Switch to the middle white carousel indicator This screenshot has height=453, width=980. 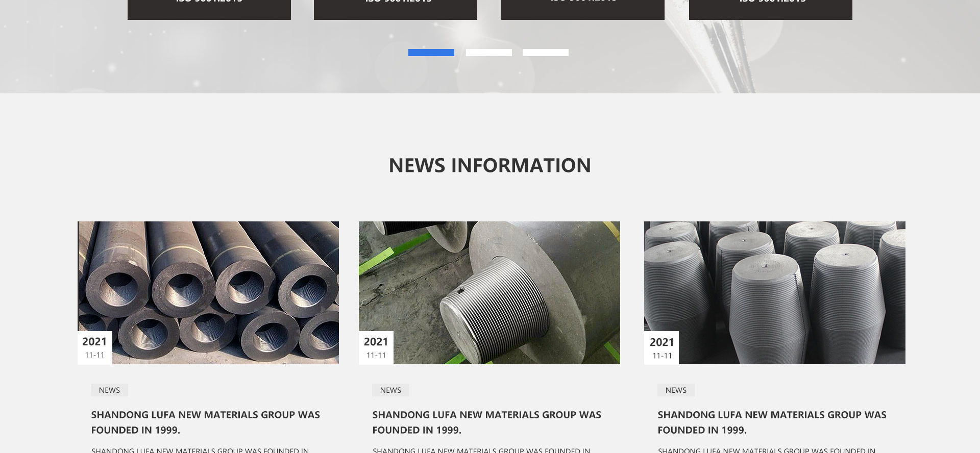[x=488, y=53]
